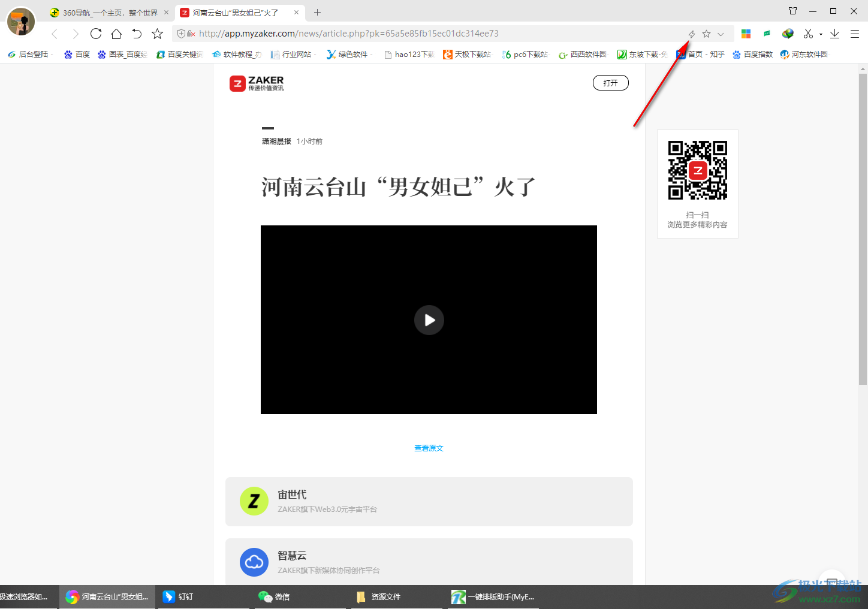Open the 智慧云 card
The width and height of the screenshot is (868, 609).
tap(429, 562)
